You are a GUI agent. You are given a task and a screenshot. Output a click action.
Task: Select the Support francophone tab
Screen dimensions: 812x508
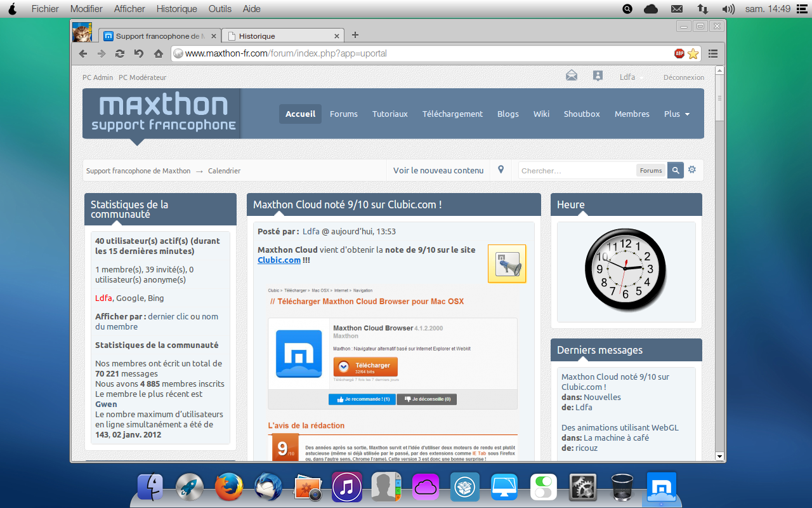pyautogui.click(x=160, y=36)
